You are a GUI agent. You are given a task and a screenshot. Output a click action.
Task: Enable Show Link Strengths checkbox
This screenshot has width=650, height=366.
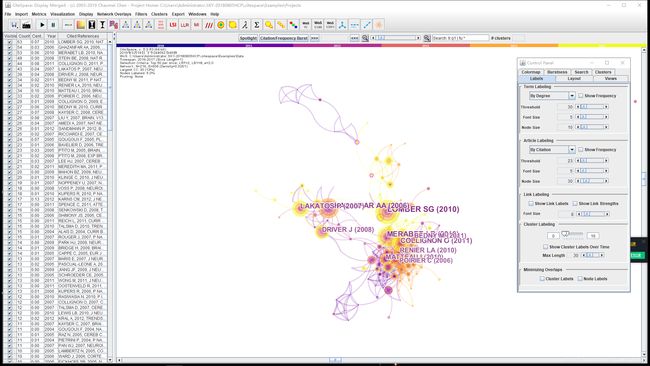pos(575,204)
